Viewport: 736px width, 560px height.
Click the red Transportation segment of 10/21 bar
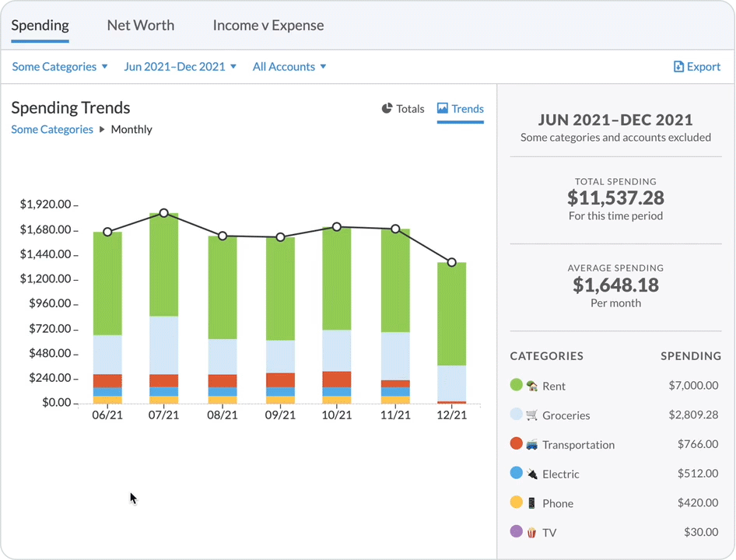(337, 380)
